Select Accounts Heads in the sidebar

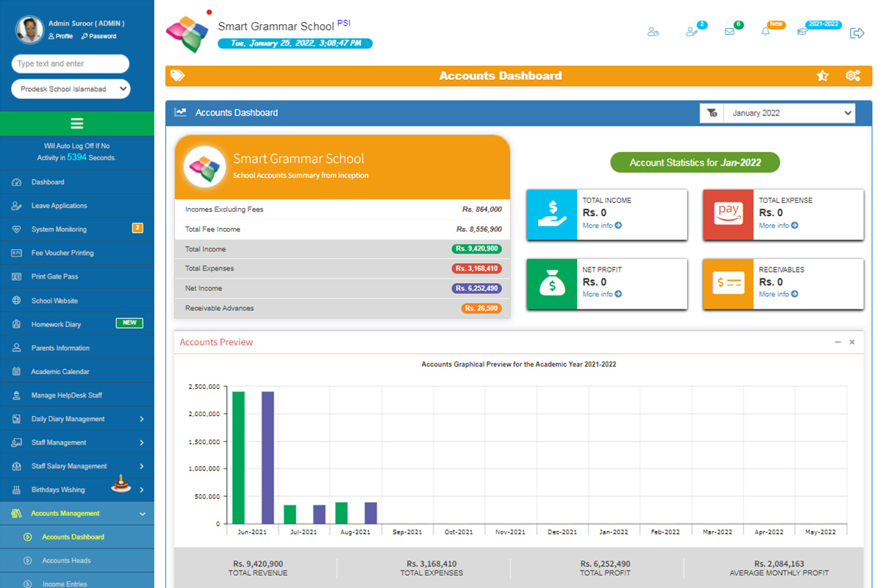click(x=66, y=561)
